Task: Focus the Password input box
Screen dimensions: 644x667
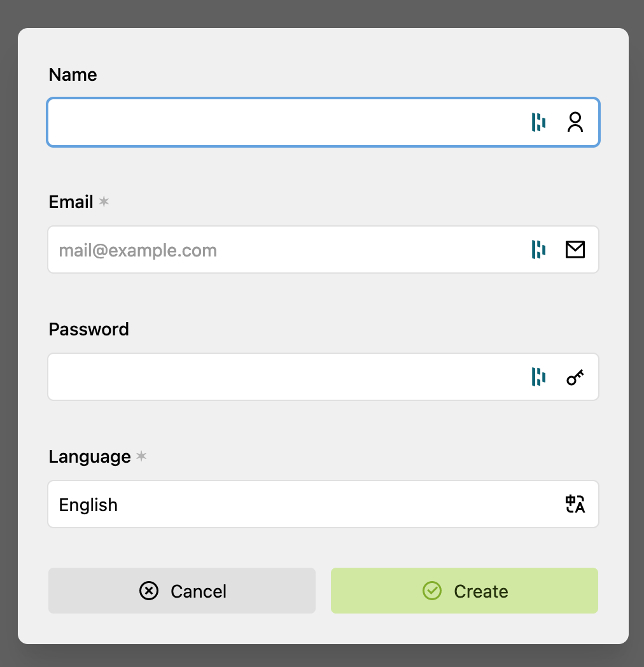Action: click(286, 377)
